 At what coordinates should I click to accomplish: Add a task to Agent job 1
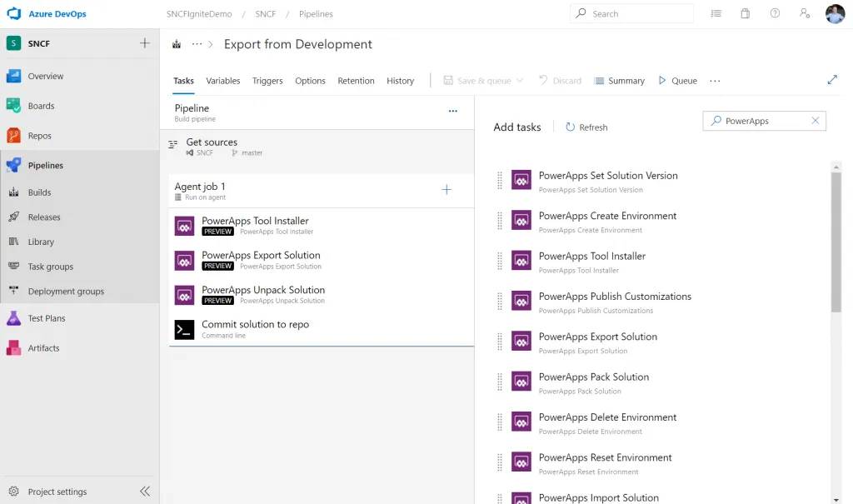[446, 189]
